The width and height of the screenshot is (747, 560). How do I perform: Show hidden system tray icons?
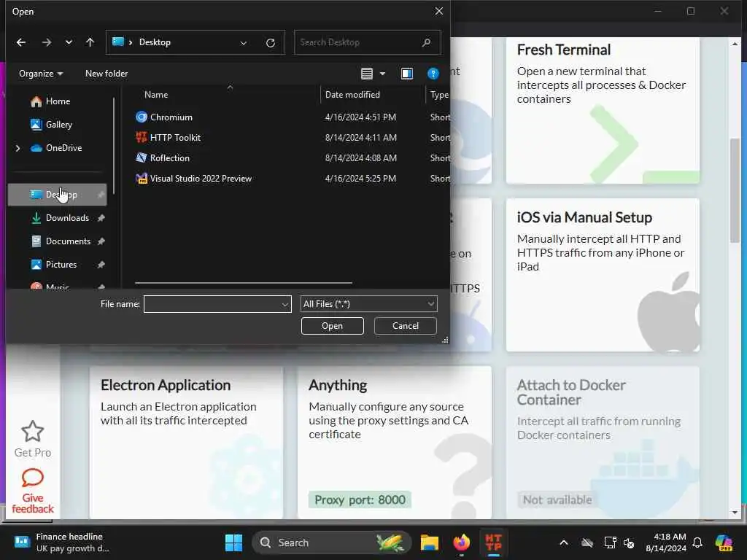[564, 542]
